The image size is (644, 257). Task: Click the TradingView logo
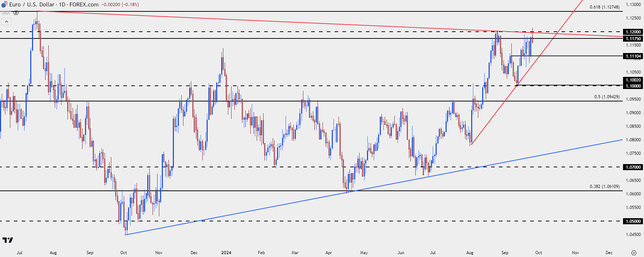coord(8,240)
